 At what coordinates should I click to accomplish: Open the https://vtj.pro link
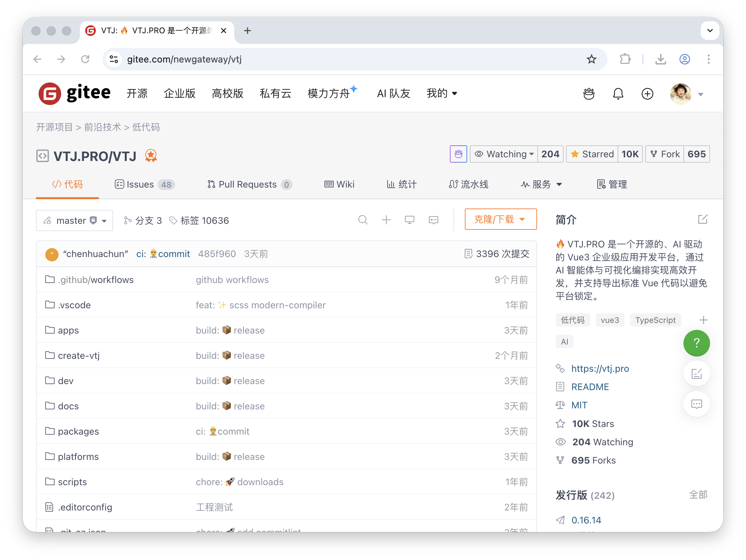coord(600,368)
